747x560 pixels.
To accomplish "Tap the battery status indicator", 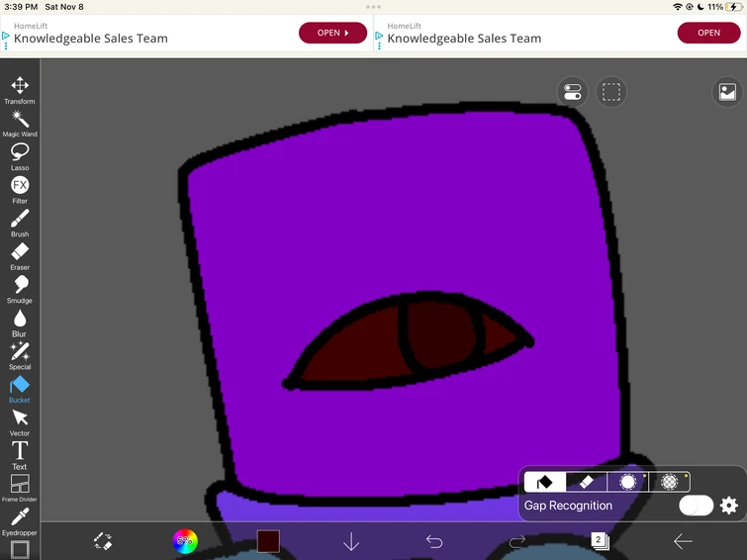I will coord(733,7).
